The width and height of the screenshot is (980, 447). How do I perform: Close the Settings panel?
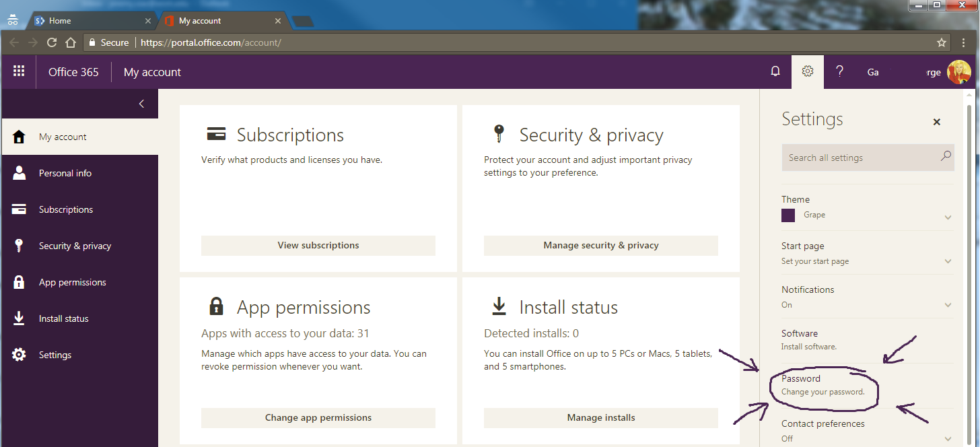tap(936, 122)
